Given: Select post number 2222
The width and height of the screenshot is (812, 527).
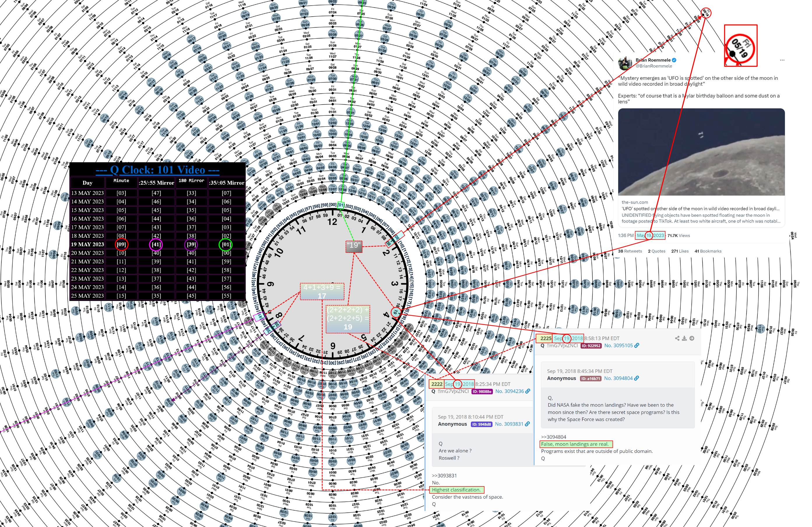Looking at the screenshot, I should pyautogui.click(x=436, y=384).
